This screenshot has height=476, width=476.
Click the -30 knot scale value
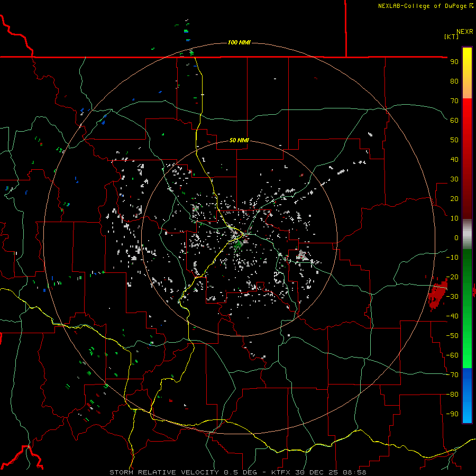452,297
